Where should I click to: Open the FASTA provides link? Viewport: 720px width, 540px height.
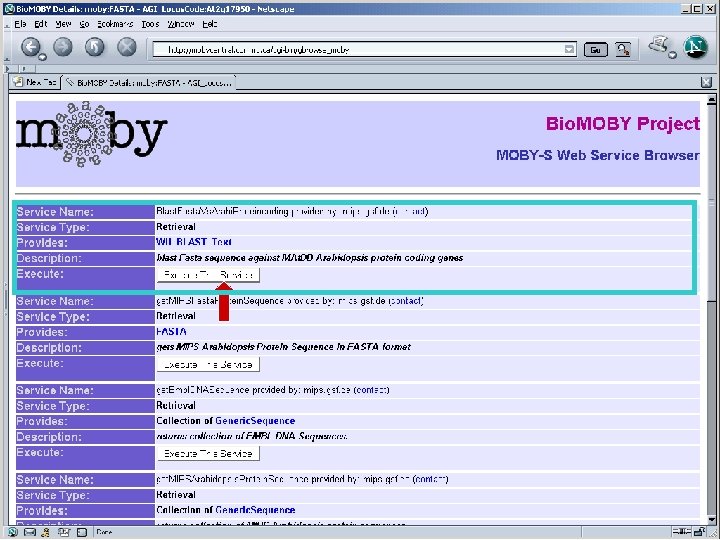coord(171,332)
